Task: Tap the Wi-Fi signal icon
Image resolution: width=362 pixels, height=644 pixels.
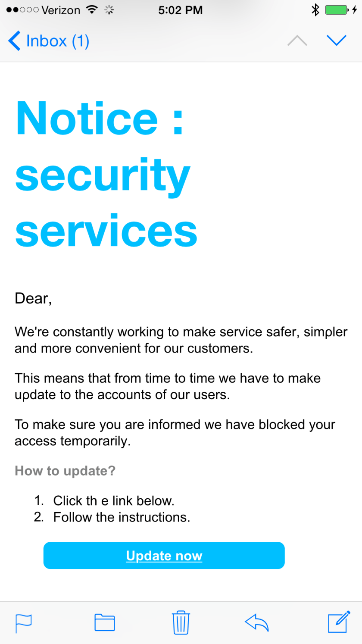Action: [x=92, y=9]
